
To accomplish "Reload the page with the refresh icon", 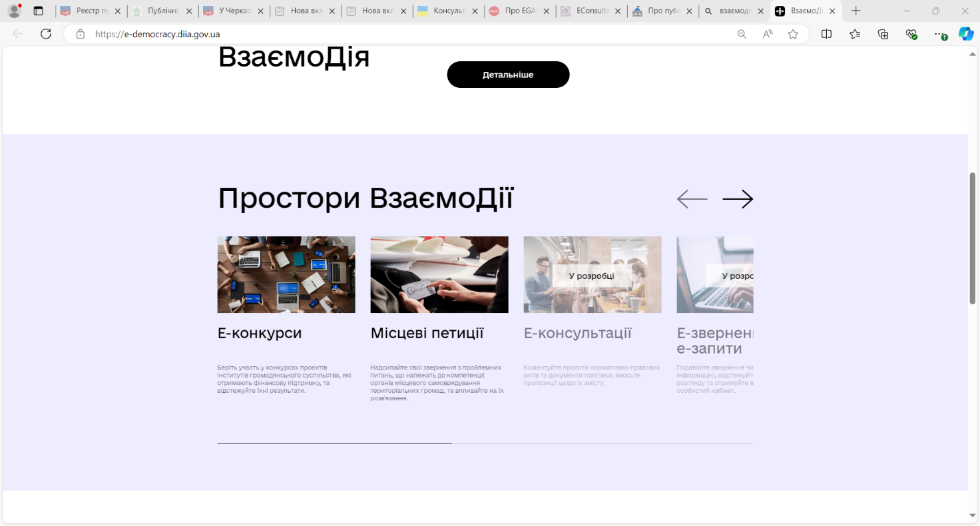I will tap(46, 34).
